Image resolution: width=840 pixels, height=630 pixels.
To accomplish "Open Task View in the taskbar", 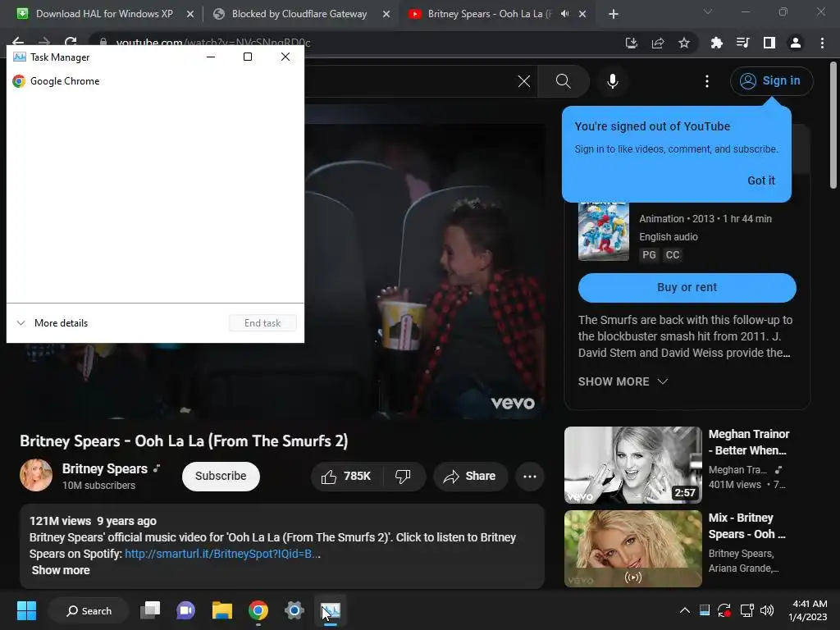I will click(x=150, y=610).
